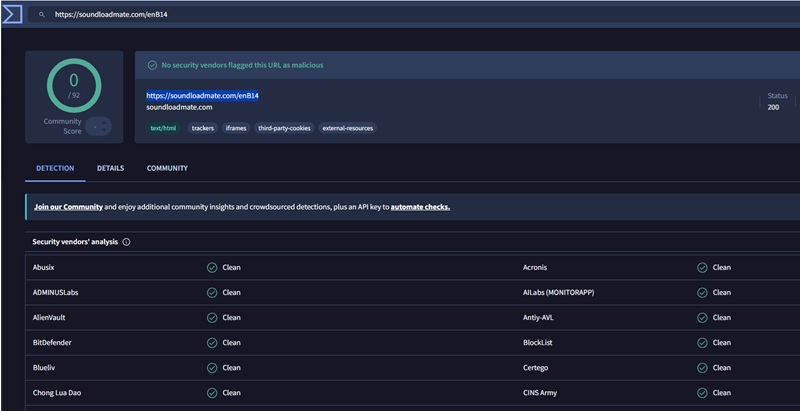The height and width of the screenshot is (411, 800).
Task: Click the Status 200 value
Action: pyautogui.click(x=773, y=107)
